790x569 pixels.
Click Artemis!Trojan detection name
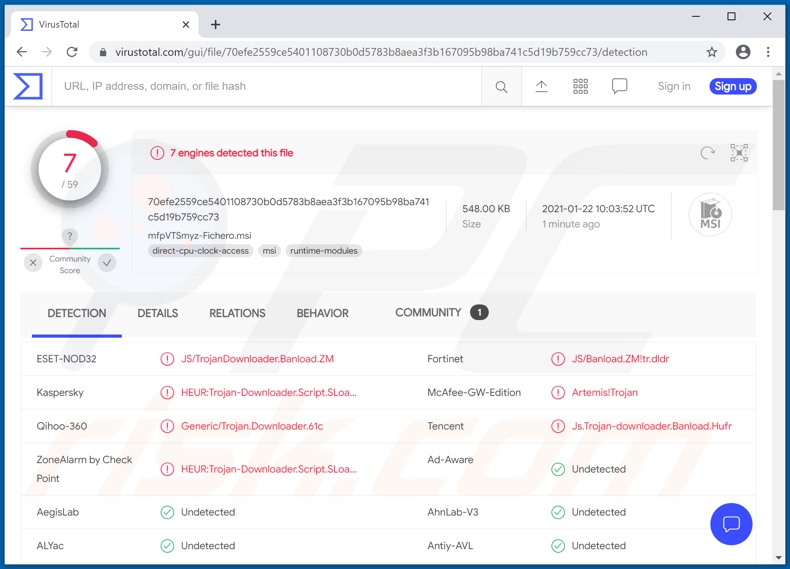(605, 393)
